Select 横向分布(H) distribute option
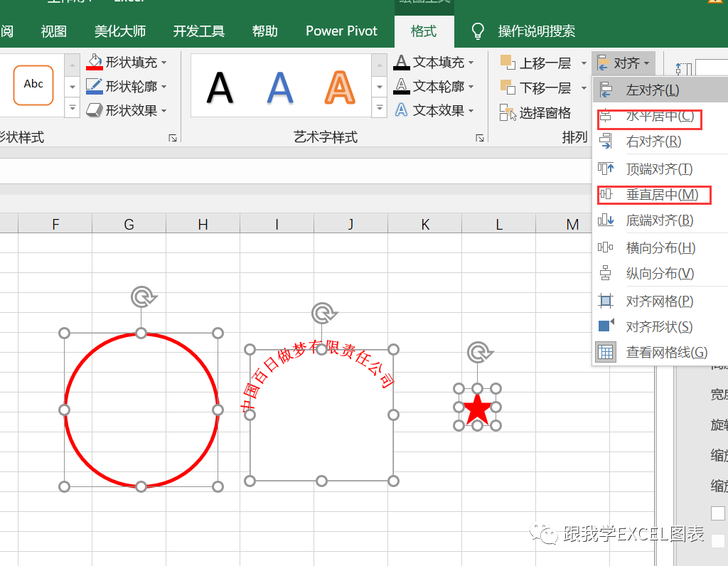 [x=660, y=248]
